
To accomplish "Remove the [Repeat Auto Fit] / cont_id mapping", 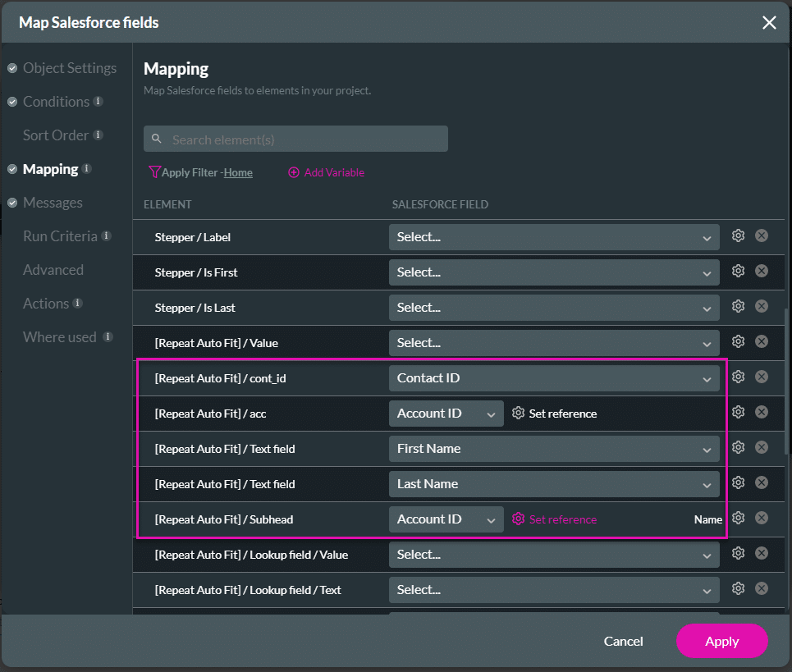I will [762, 376].
